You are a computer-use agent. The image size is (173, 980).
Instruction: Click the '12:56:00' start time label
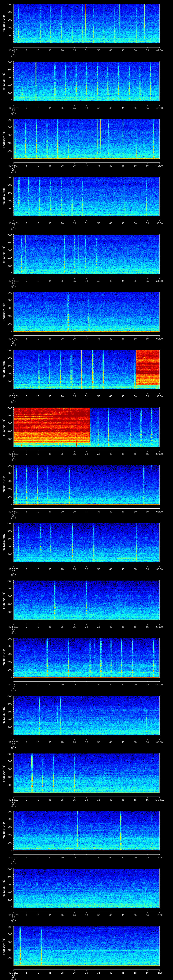pyautogui.click(x=13, y=627)
